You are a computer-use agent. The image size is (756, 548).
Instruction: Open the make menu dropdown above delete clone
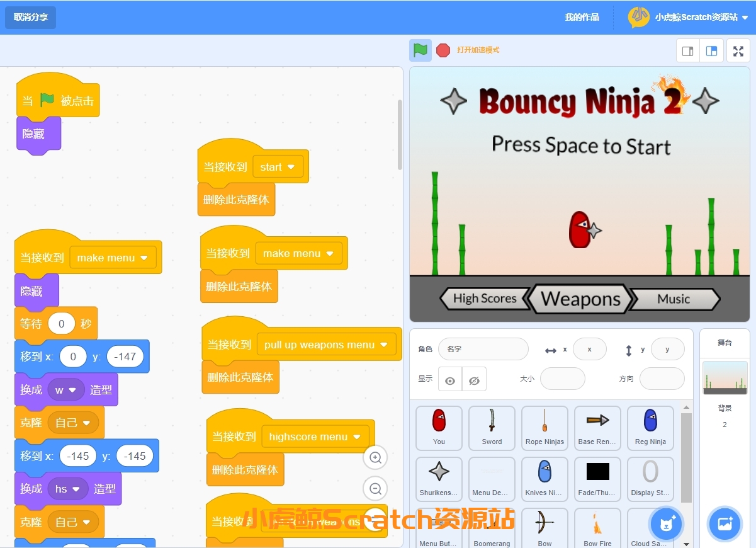299,253
